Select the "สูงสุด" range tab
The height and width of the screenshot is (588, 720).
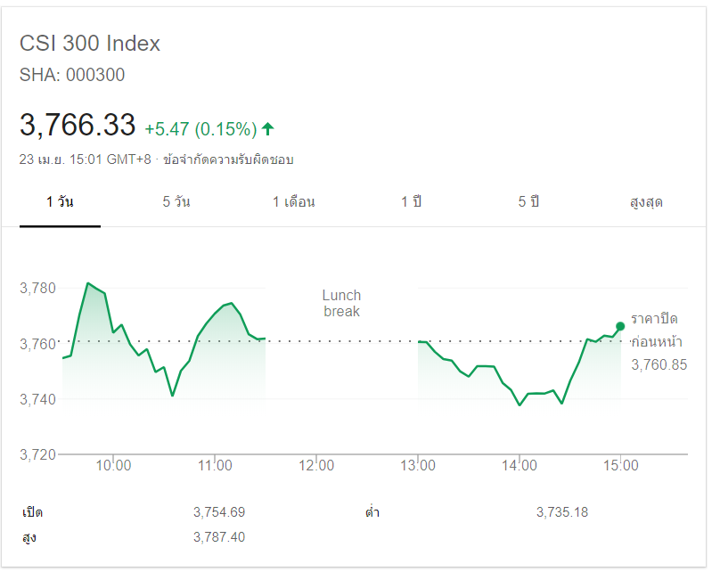(646, 201)
